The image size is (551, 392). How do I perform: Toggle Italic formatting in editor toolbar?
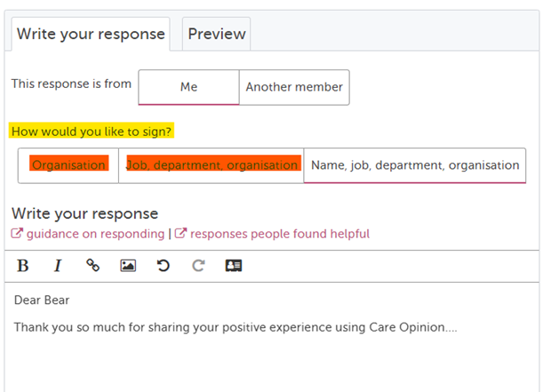pos(58,265)
